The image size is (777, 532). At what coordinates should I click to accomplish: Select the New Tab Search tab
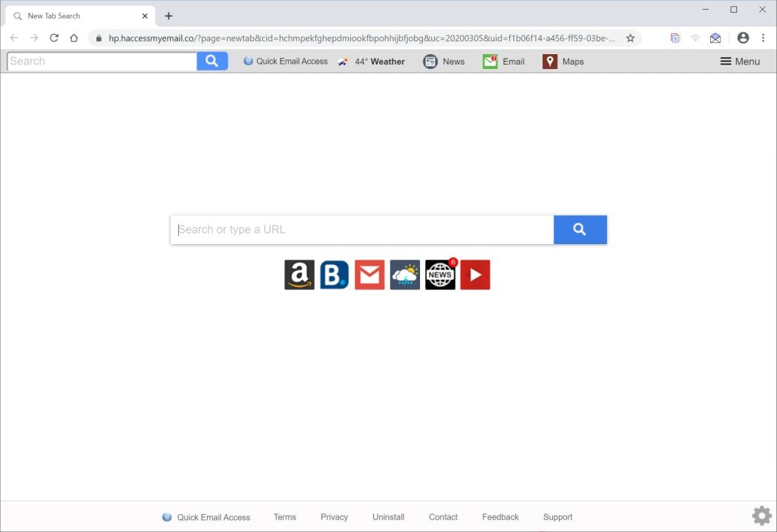coord(80,16)
